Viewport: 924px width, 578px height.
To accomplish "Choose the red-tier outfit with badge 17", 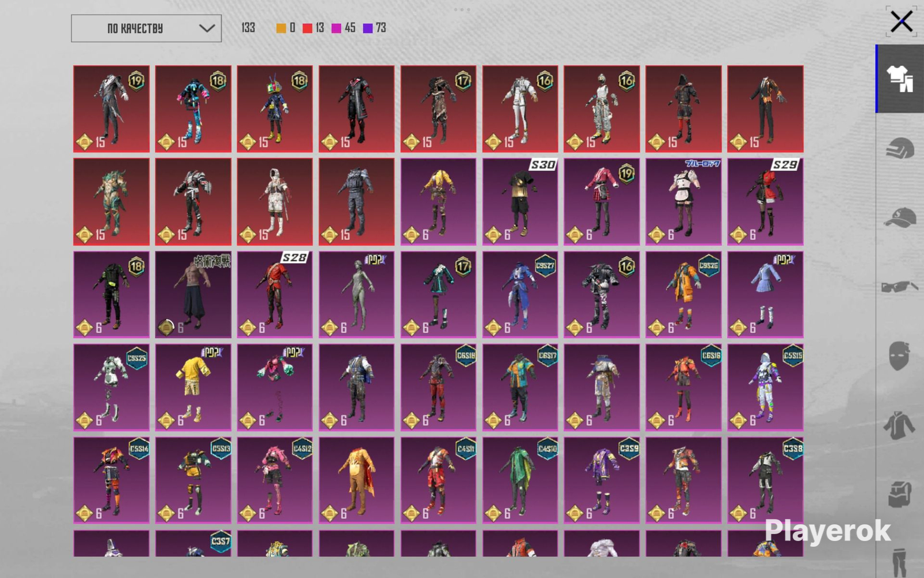I will pos(438,109).
